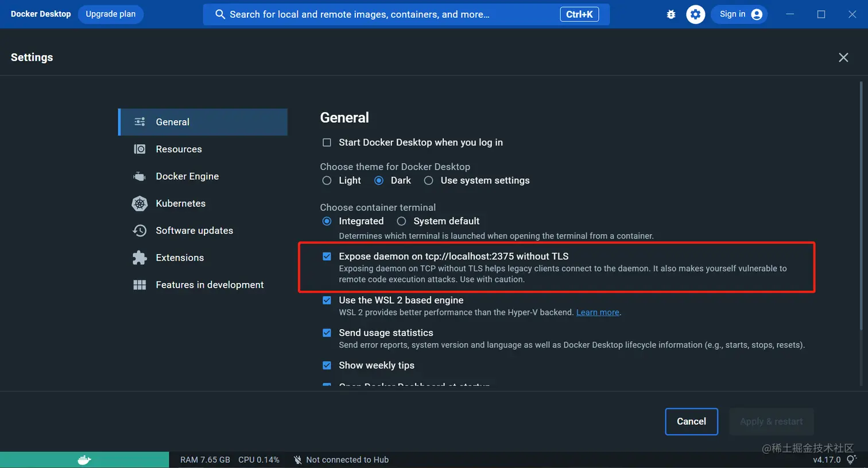Disable Send usage statistics checkbox
Screen dimensions: 868x468
tap(327, 333)
